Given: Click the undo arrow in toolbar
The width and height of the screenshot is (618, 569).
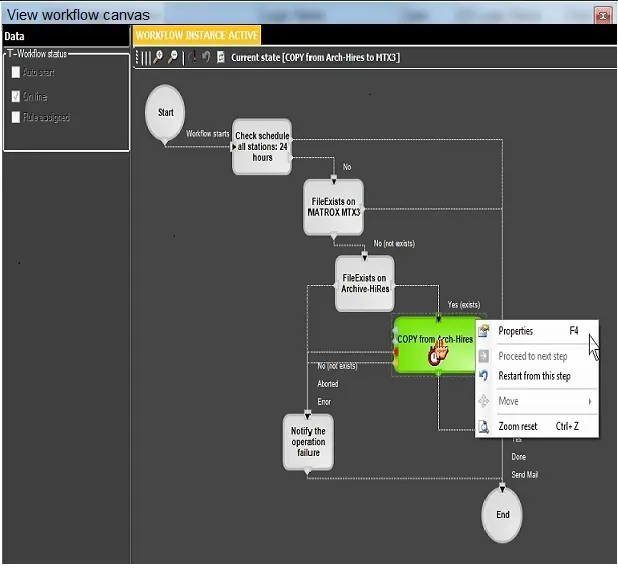Looking at the screenshot, I should [x=206, y=58].
